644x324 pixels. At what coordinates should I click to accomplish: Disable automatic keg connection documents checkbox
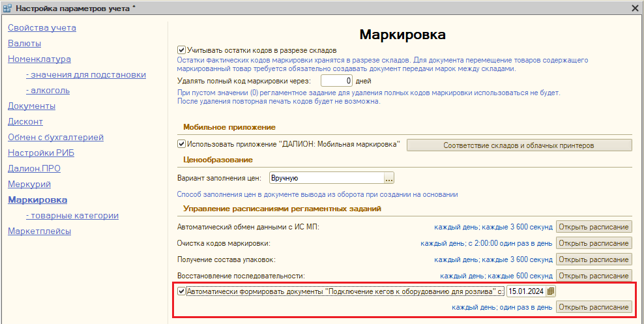point(181,291)
